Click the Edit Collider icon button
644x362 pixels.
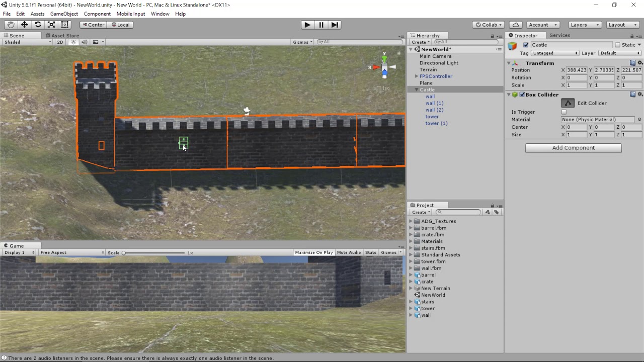[568, 103]
